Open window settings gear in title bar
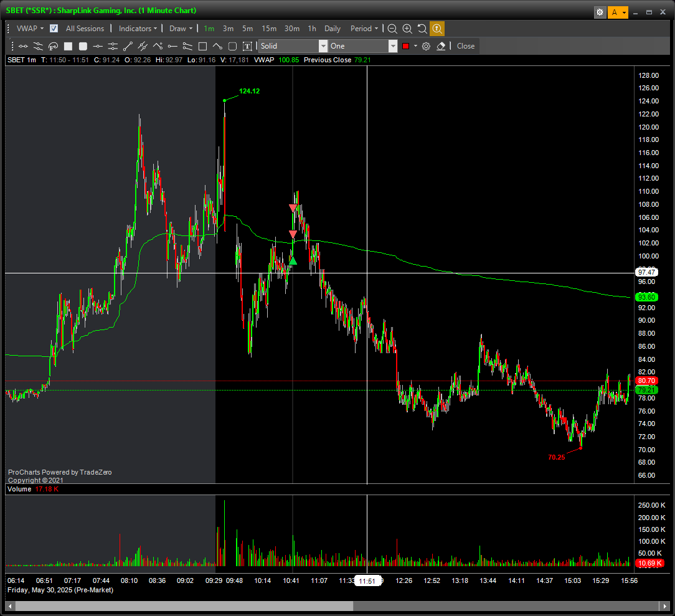The image size is (675, 616). point(600,12)
